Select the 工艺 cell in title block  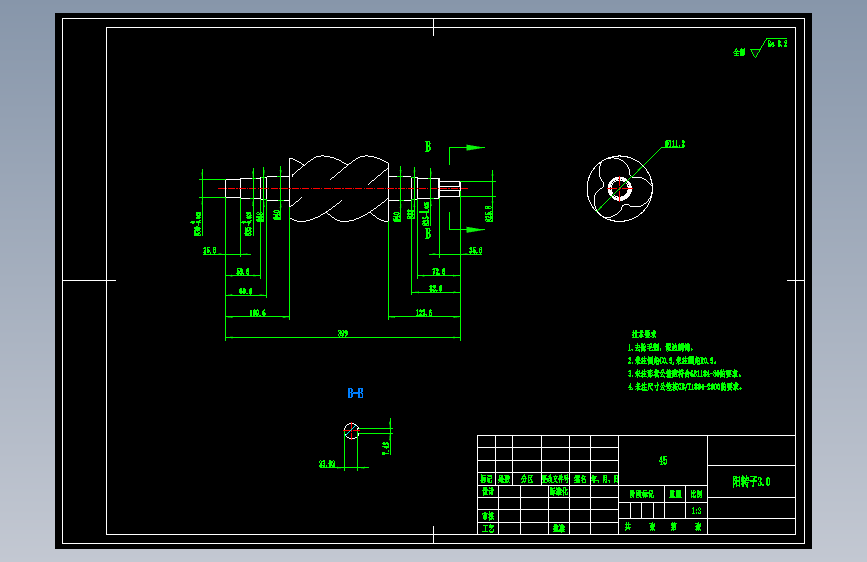488,528
